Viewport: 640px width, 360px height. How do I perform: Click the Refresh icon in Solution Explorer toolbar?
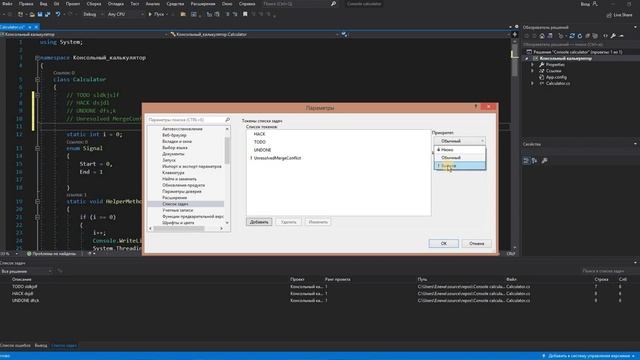(x=580, y=36)
